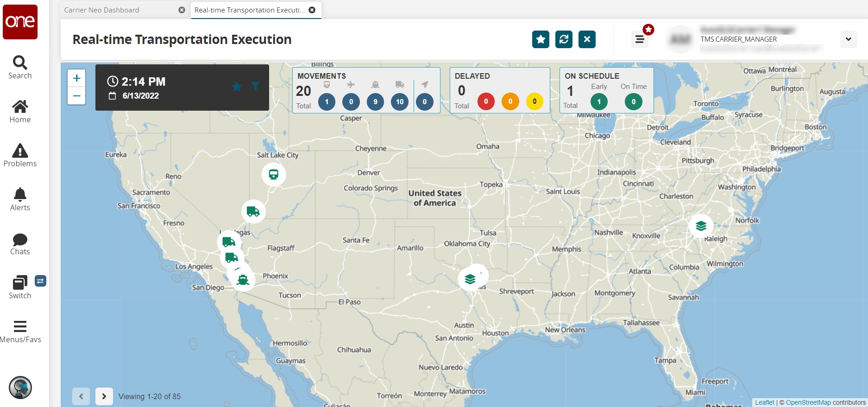Go to next page of movements

[104, 396]
